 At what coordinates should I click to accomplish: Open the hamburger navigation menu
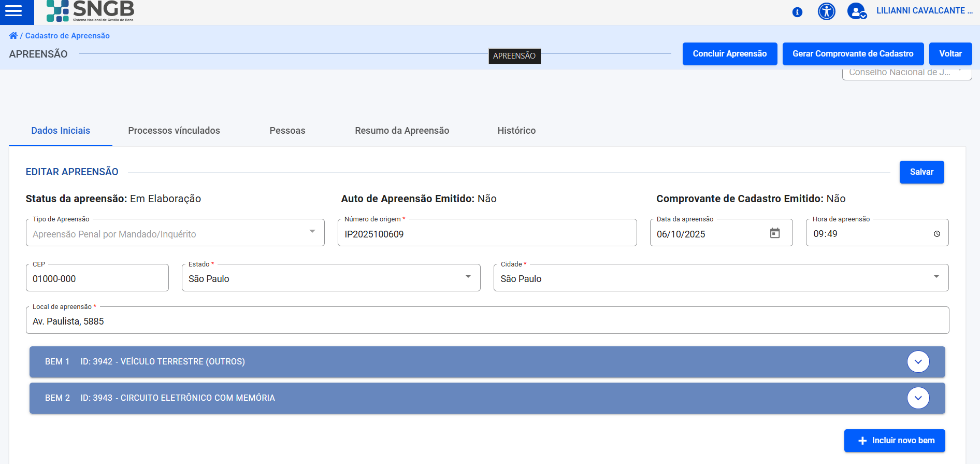click(x=13, y=10)
